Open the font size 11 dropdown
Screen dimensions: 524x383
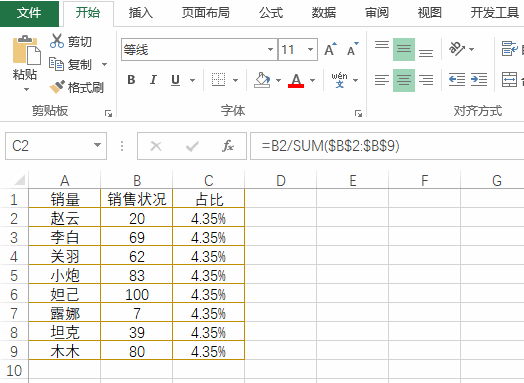pos(310,49)
